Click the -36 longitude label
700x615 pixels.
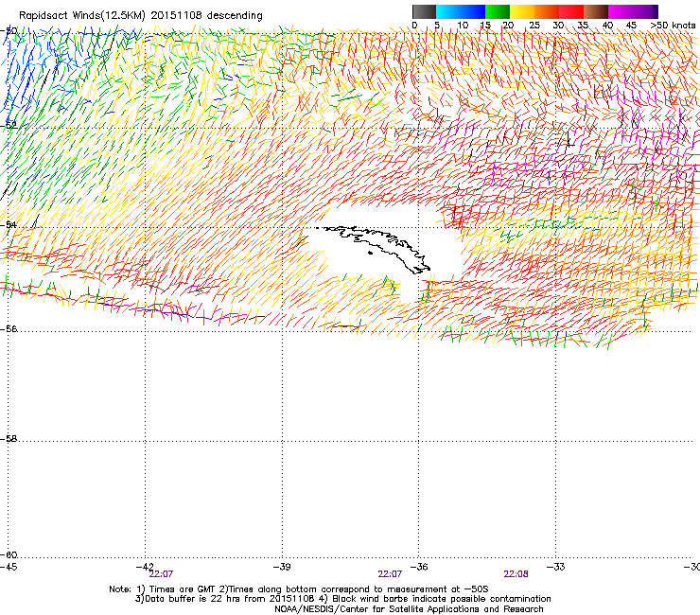pyautogui.click(x=419, y=567)
